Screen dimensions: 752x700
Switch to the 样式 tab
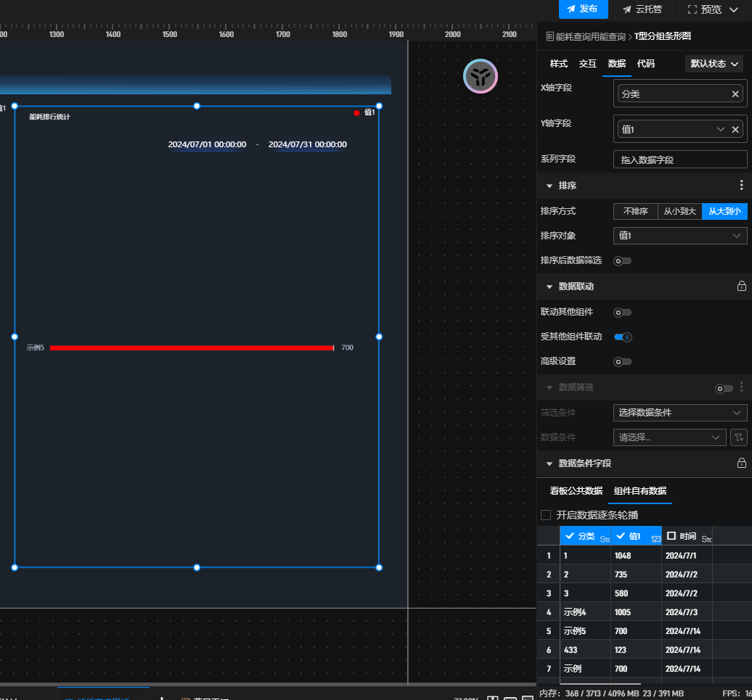click(558, 64)
